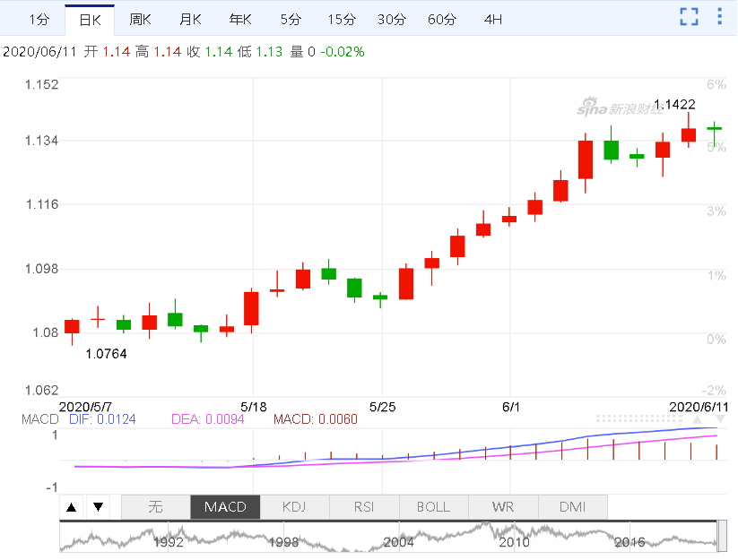
Task: Click the black up arrow below the MACD panel
Action: (x=72, y=507)
